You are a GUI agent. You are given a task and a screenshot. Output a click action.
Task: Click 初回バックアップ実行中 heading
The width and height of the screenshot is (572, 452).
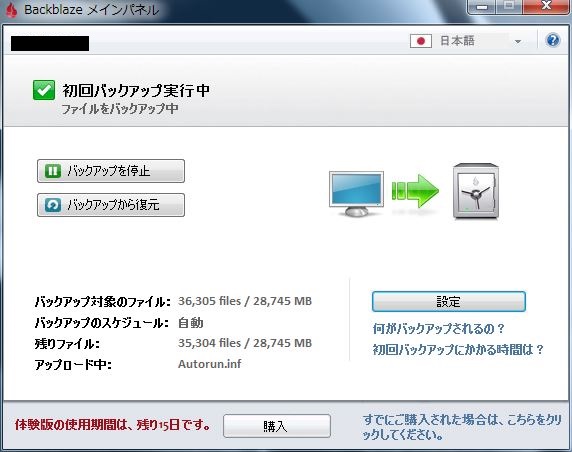tap(136, 90)
